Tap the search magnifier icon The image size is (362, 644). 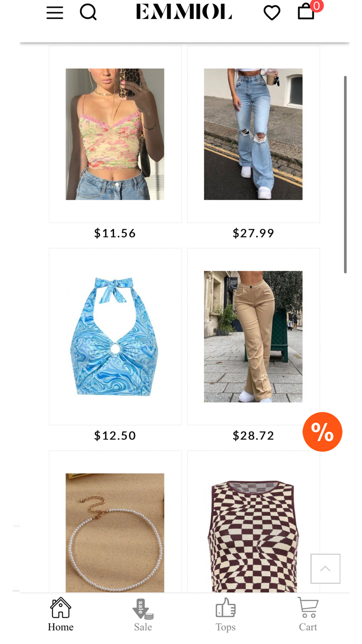pos(88,12)
